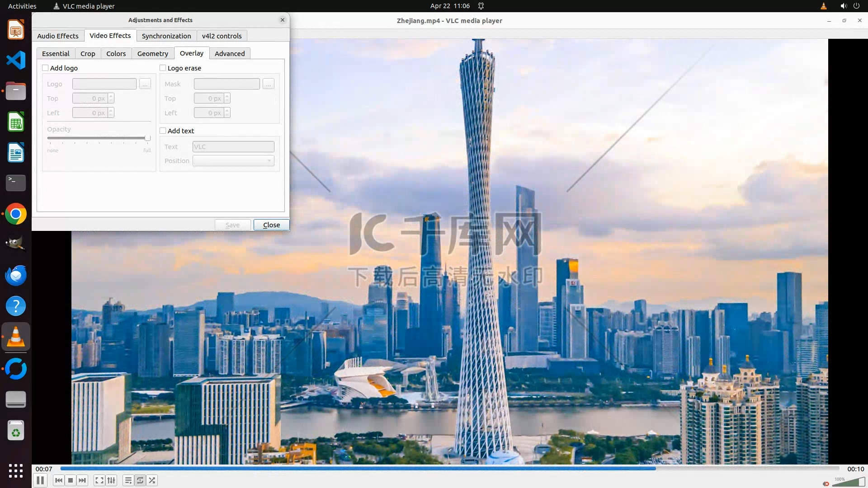
Task: Skip to the next media track
Action: coord(82,480)
